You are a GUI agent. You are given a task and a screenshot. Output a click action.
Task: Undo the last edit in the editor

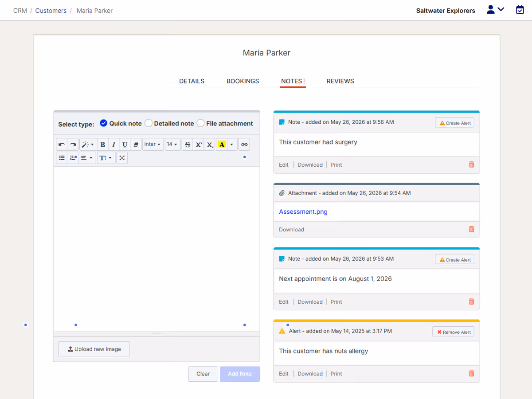pos(62,145)
